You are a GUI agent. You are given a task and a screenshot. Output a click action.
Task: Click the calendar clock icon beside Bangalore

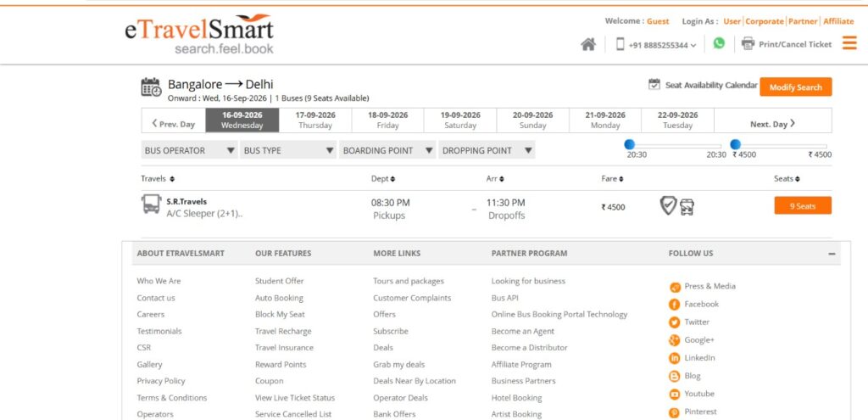click(151, 87)
